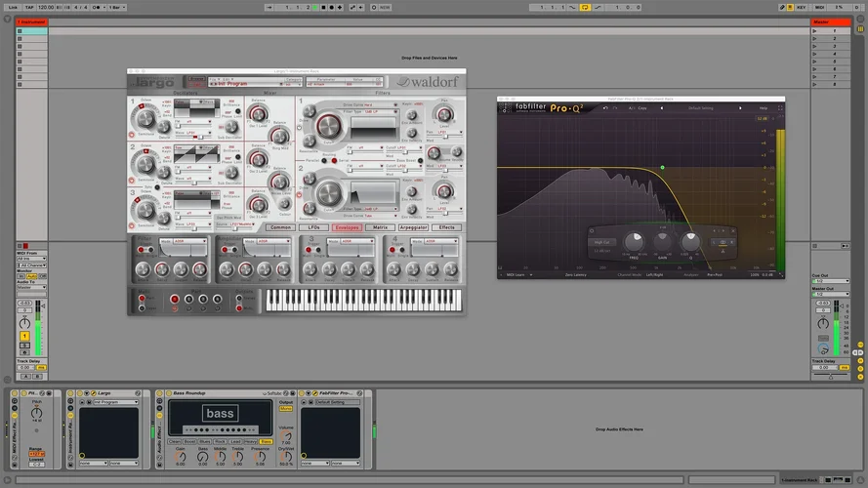
Task: Click the wrench icon on Largo device
Action: coord(94,393)
